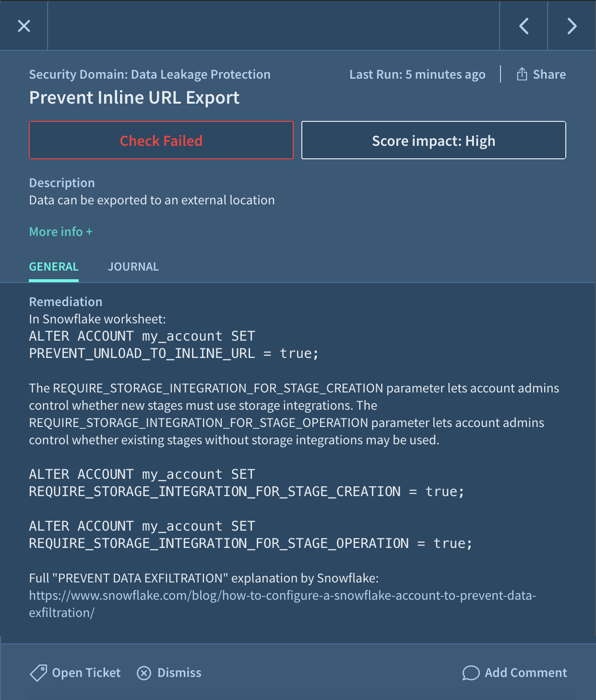The image size is (596, 700).
Task: Open the Snowflake data exfiltration blog link
Action: click(283, 604)
